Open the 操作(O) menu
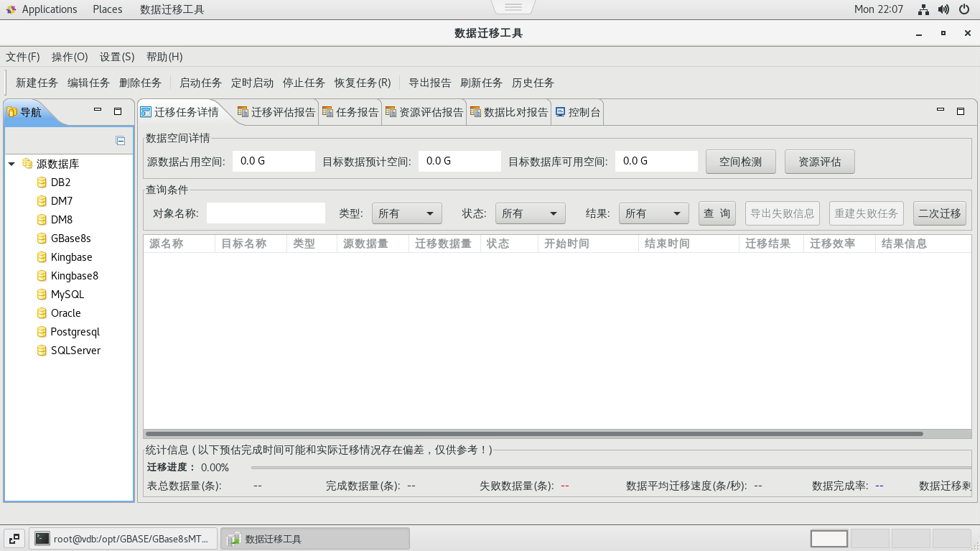The height and width of the screenshot is (551, 980). [x=70, y=57]
